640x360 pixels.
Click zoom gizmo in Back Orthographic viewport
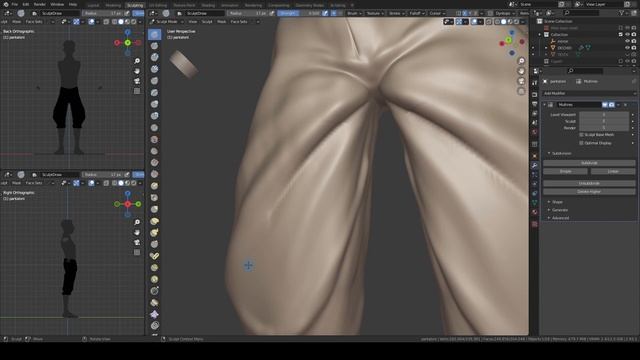click(137, 61)
